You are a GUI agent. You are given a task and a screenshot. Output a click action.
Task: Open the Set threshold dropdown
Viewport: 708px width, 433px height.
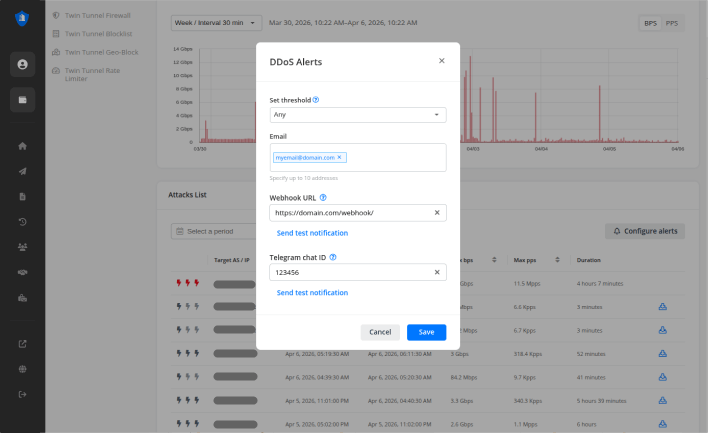[x=358, y=115]
